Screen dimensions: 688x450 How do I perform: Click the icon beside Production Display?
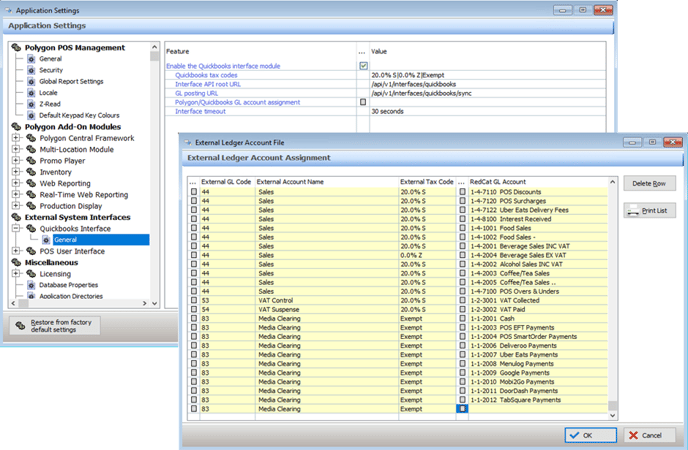pyautogui.click(x=31, y=206)
